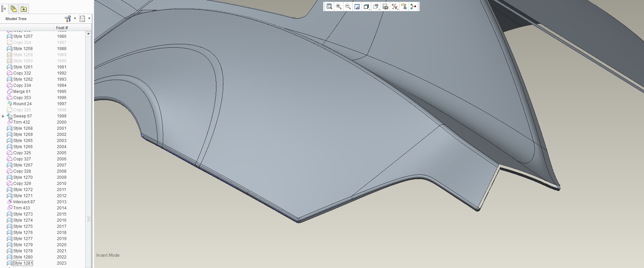The image size is (644, 268).
Task: Select the greyed Style 1259 feature
Action: click(23, 55)
